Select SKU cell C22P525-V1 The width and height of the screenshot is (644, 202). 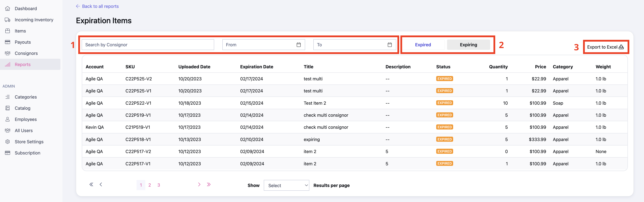point(138,91)
